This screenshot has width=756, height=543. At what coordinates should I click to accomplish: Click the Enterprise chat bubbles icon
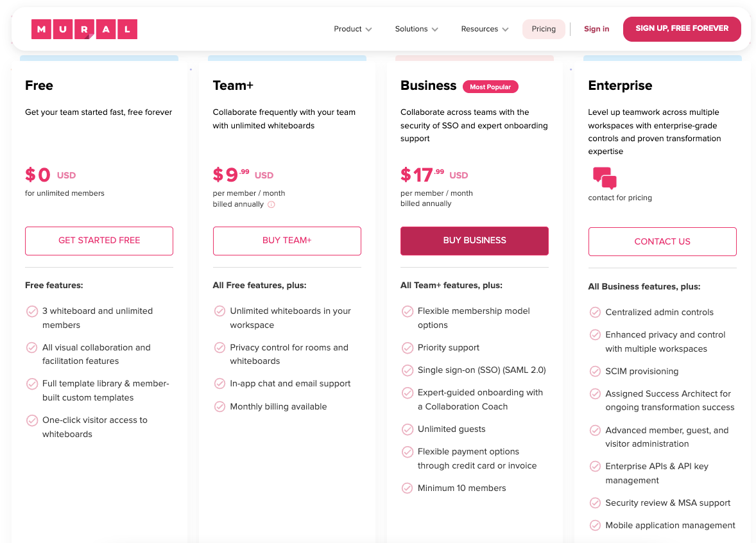[605, 178]
